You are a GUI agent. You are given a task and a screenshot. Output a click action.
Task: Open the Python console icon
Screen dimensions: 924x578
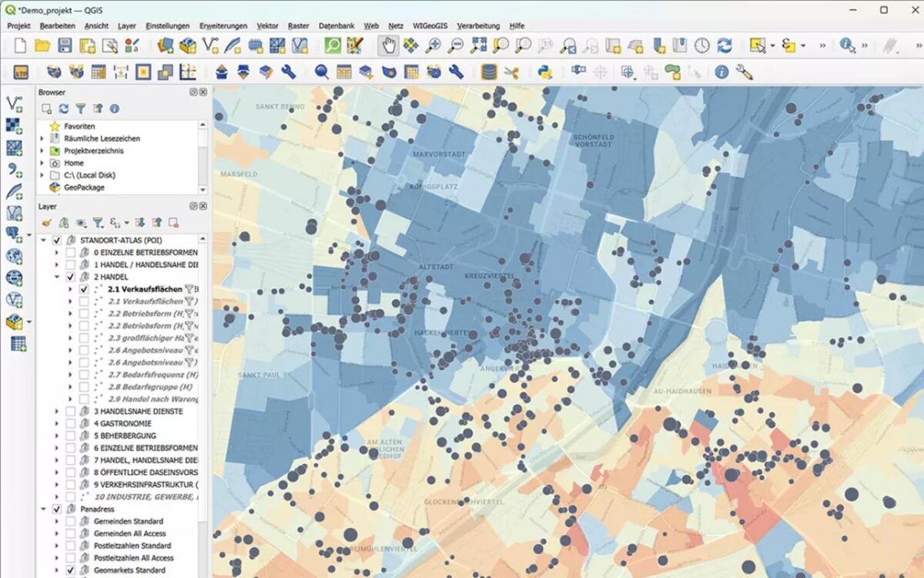546,72
